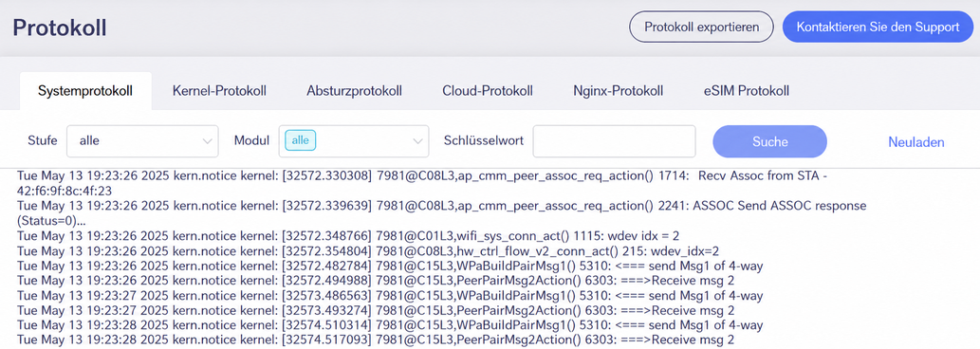This screenshot has width=980, height=349.
Task: Open the Stufe dropdown
Action: click(x=142, y=141)
